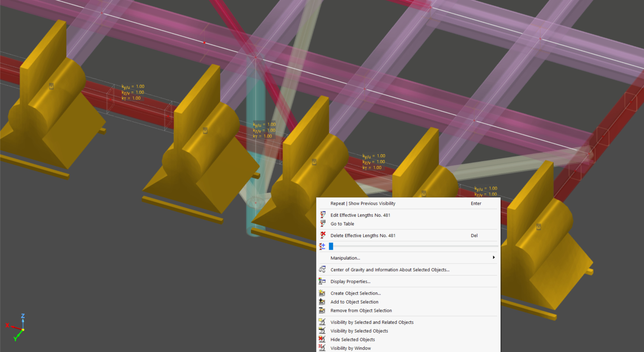Hide Selected Objects

point(352,339)
